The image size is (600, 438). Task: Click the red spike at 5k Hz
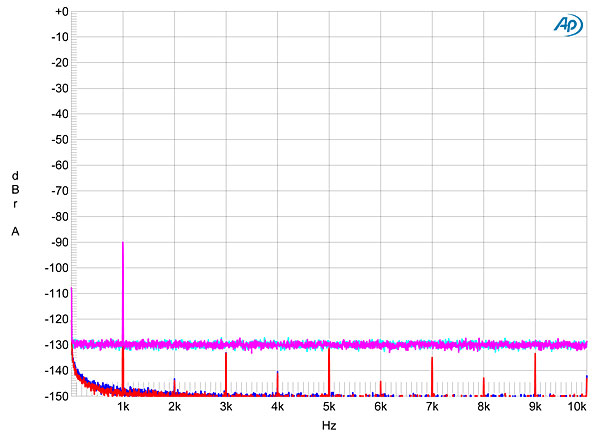[x=329, y=372]
